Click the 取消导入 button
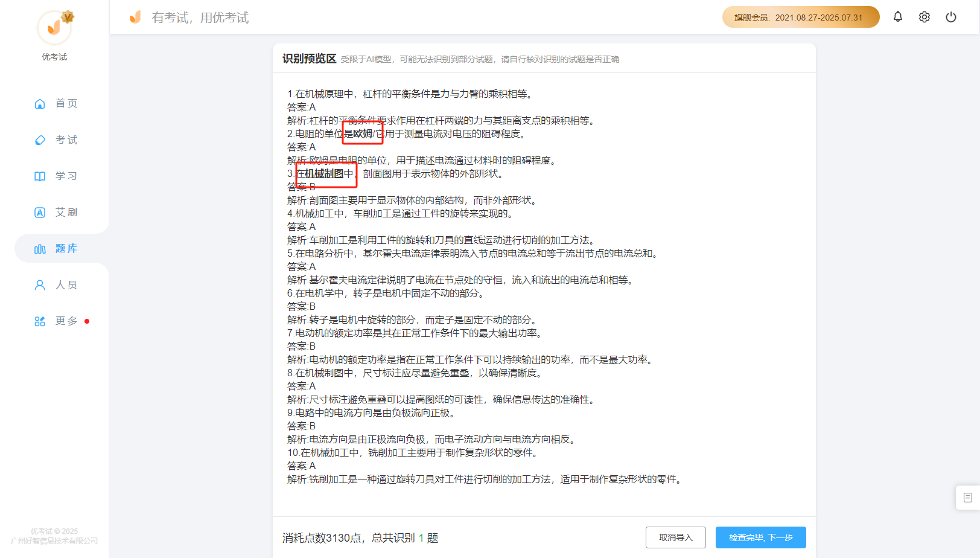The image size is (980, 558). click(x=676, y=537)
